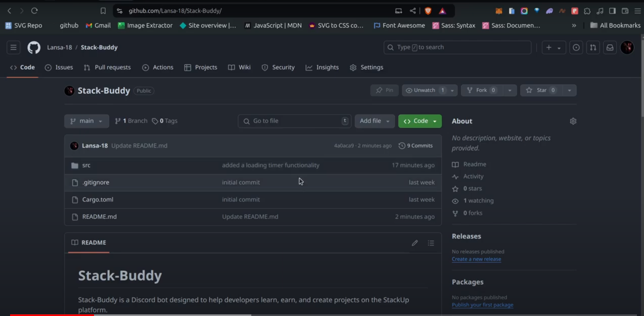Open the Wiki tab
This screenshot has height=316, width=644.
(x=239, y=67)
